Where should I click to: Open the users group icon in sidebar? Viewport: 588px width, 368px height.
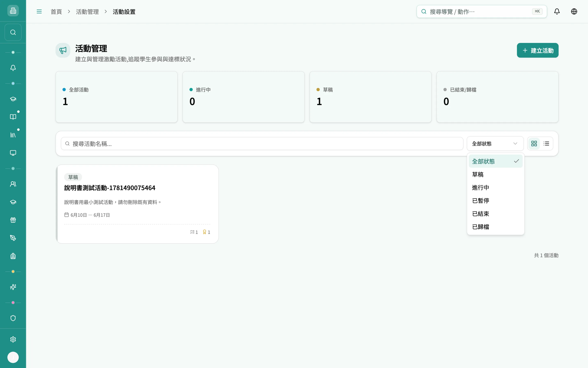point(13,184)
